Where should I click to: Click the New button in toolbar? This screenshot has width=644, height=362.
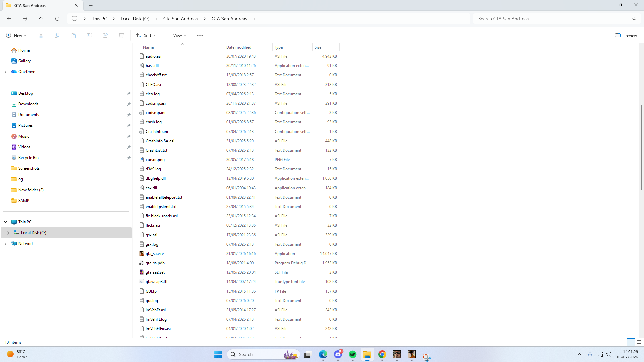click(x=16, y=35)
